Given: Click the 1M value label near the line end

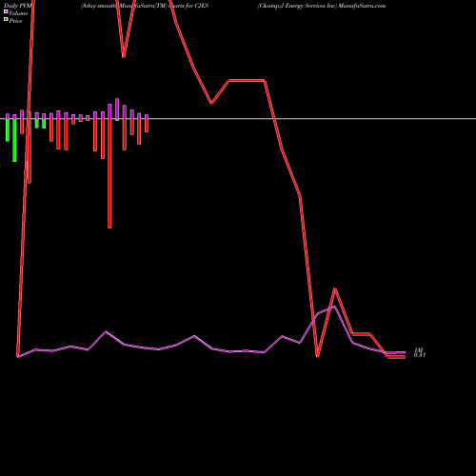Looking at the screenshot, I should click(x=419, y=350).
